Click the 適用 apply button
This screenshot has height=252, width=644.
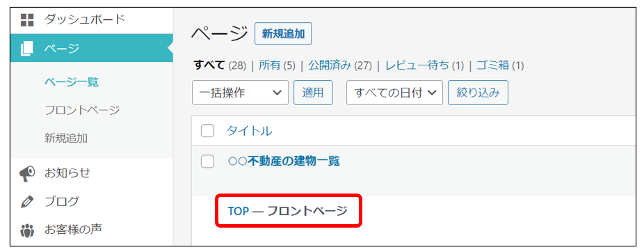point(313,93)
